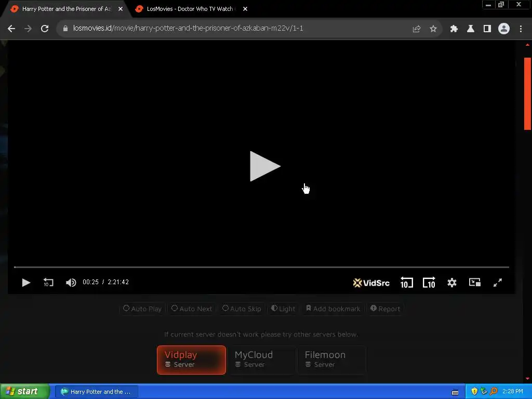532x399 pixels.
Task: Enter fullscreen mode icon
Action: point(497,283)
